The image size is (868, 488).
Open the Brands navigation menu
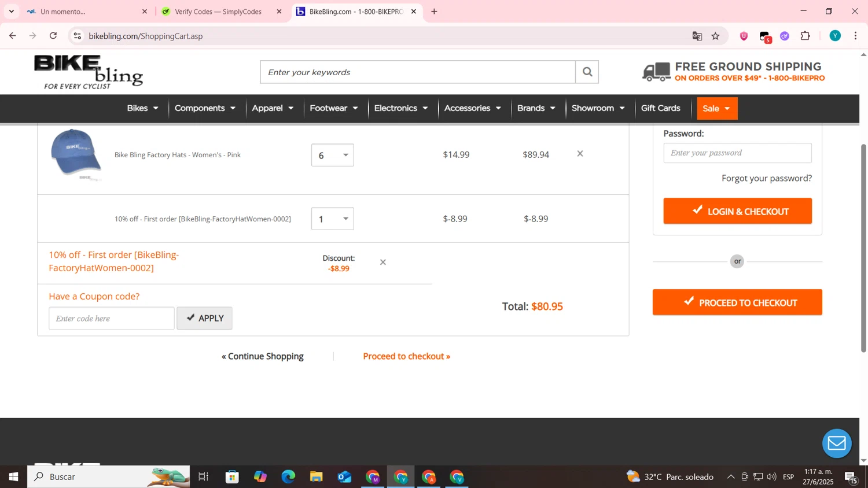(x=536, y=108)
